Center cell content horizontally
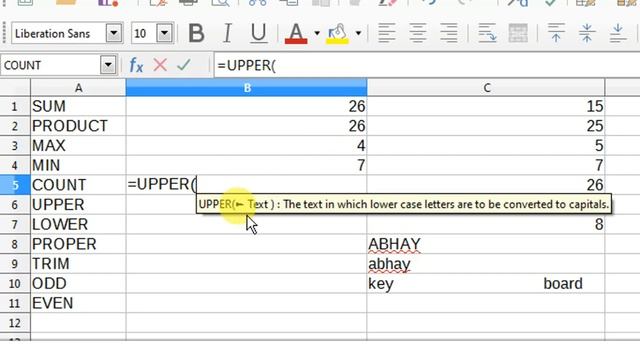The height and width of the screenshot is (360, 640). point(418,33)
